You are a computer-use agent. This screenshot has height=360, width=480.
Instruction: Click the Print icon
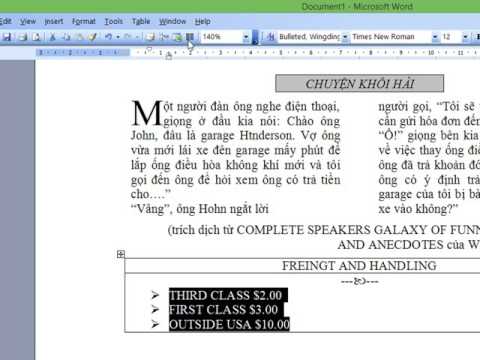click(23, 37)
